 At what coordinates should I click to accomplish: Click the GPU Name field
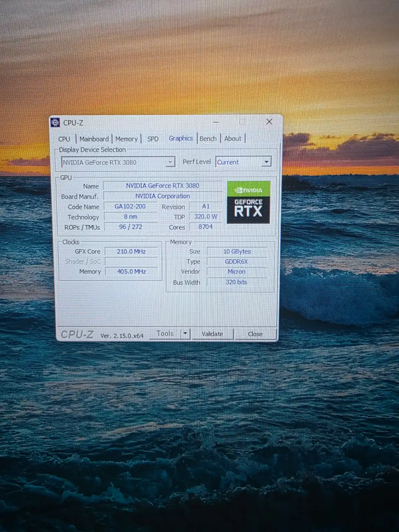[x=163, y=186]
